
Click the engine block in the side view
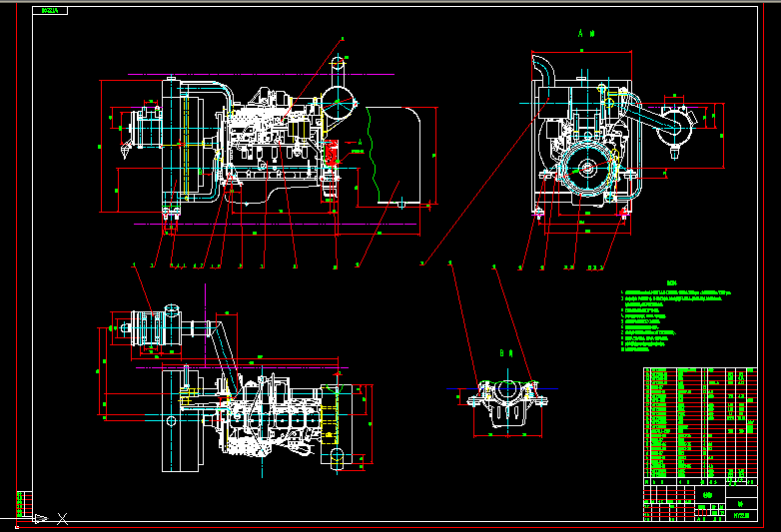pyautogui.click(x=268, y=140)
